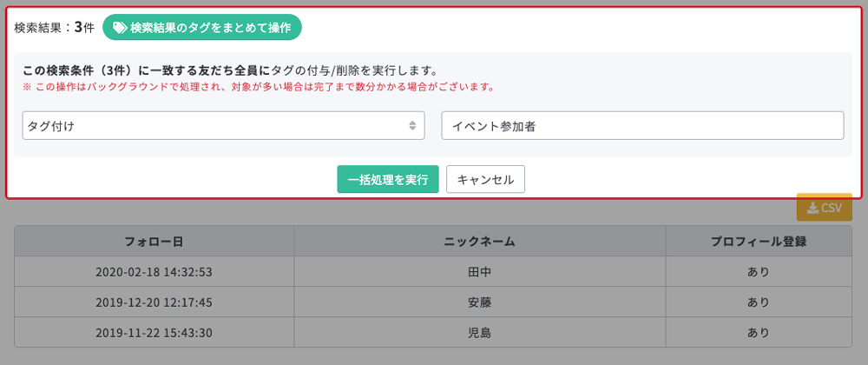Click the 児島 nickname cell
The height and width of the screenshot is (365, 868).
tap(479, 332)
